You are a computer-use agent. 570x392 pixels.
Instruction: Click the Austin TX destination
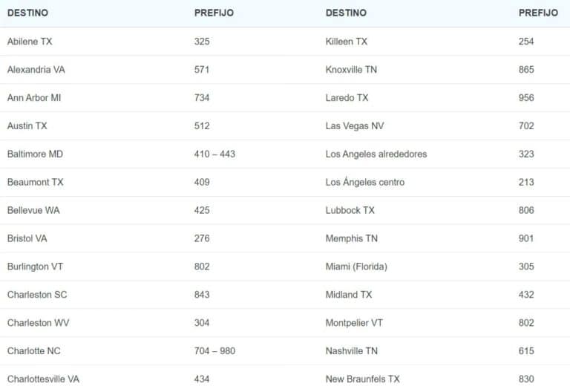coord(27,126)
